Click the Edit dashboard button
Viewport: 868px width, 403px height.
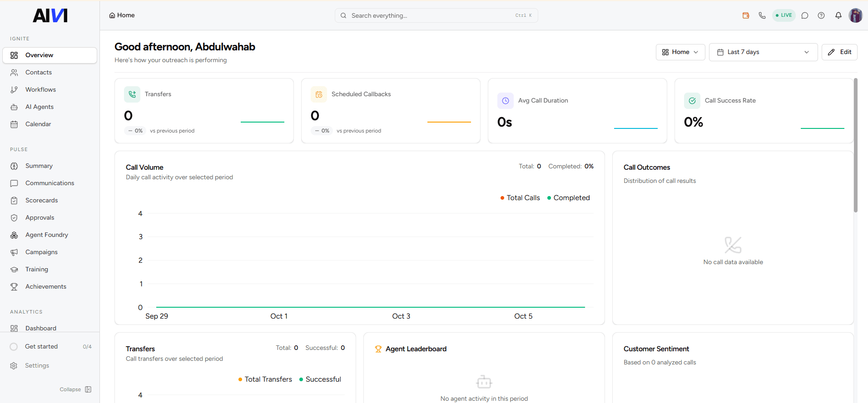pyautogui.click(x=839, y=52)
